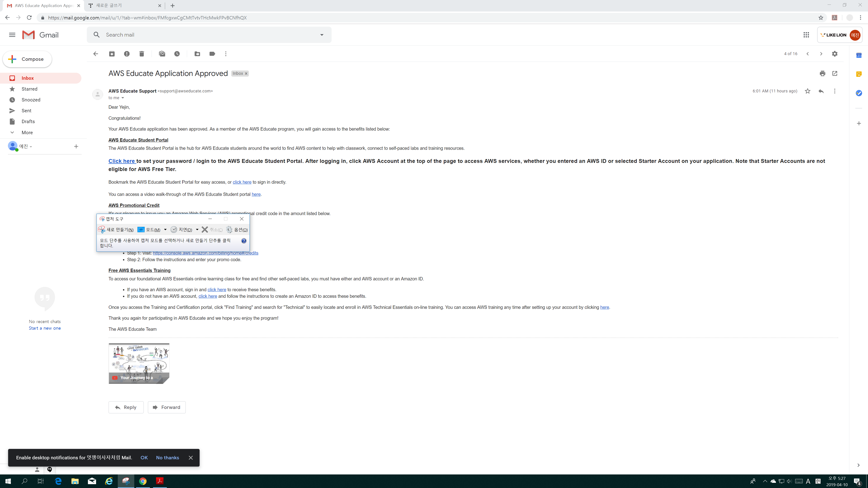Archive this email using toolbar icon

coord(112,54)
